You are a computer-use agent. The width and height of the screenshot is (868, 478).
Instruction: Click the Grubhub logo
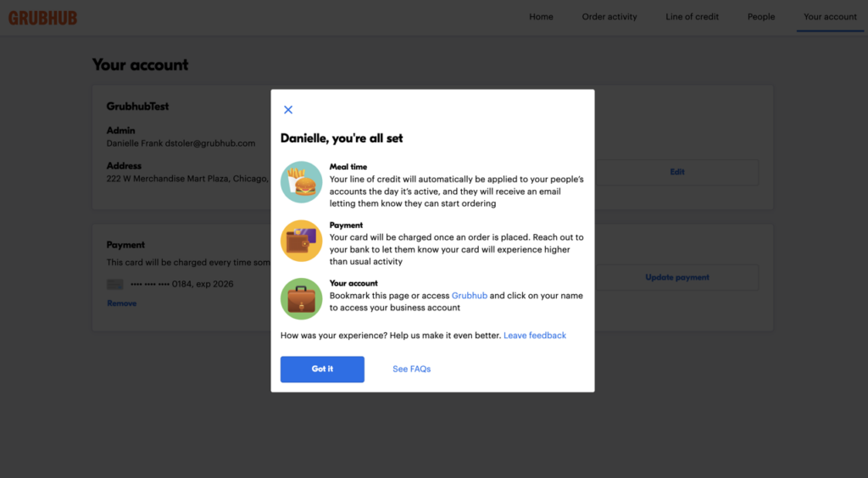(42, 17)
